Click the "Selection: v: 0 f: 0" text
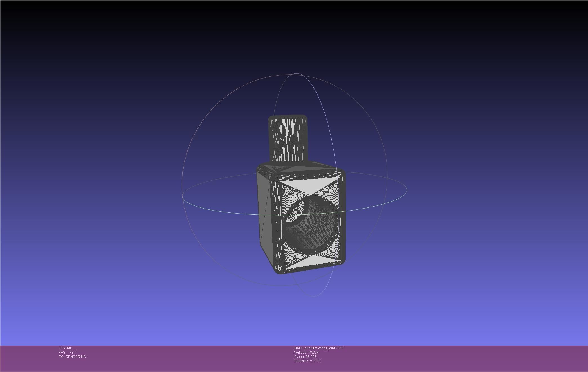 pos(307,361)
